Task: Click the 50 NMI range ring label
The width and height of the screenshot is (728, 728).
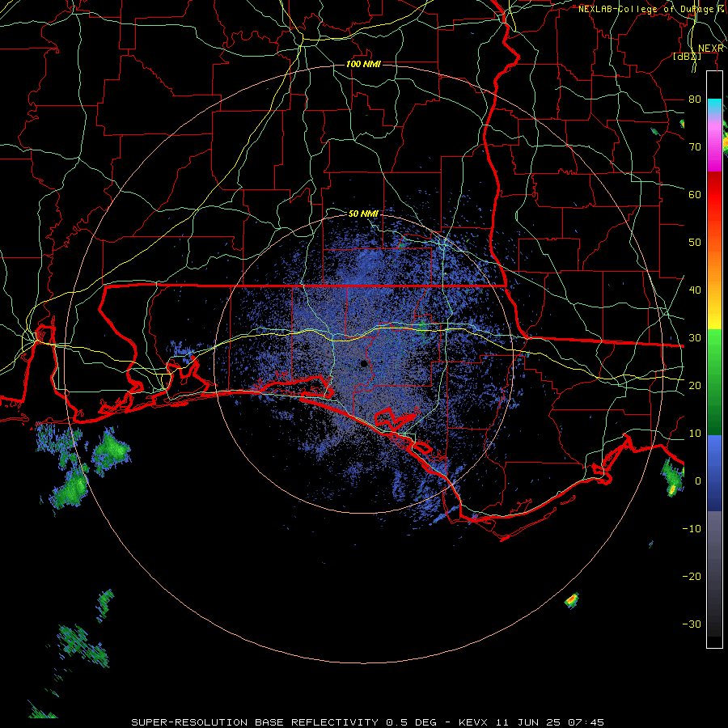Action: pyautogui.click(x=363, y=214)
